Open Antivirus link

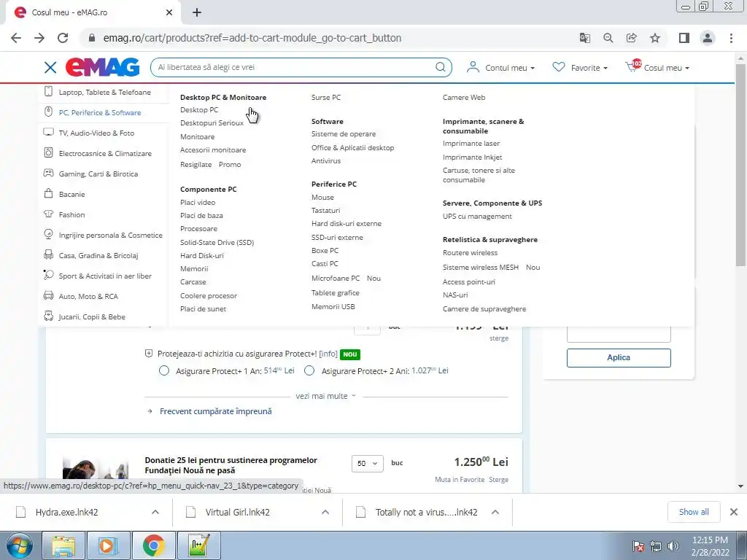[326, 161]
